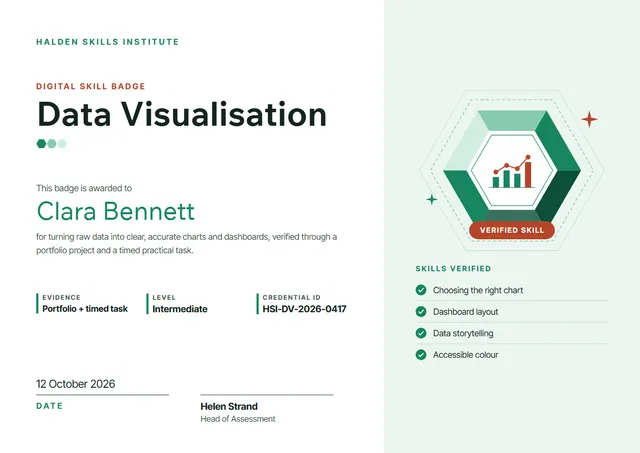Click the Intermediate level value
This screenshot has width=640, height=453.
point(180,309)
